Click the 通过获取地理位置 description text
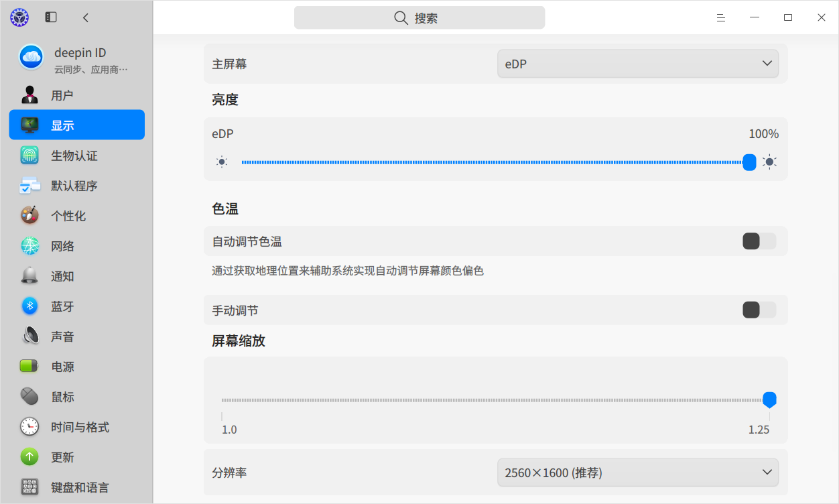The height and width of the screenshot is (504, 839). [x=348, y=271]
